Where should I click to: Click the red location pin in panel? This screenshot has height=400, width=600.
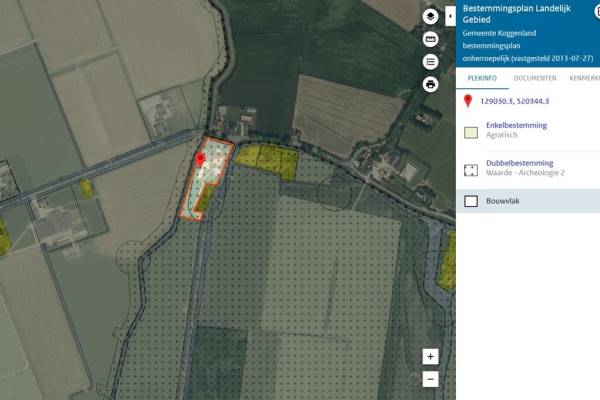tap(468, 101)
